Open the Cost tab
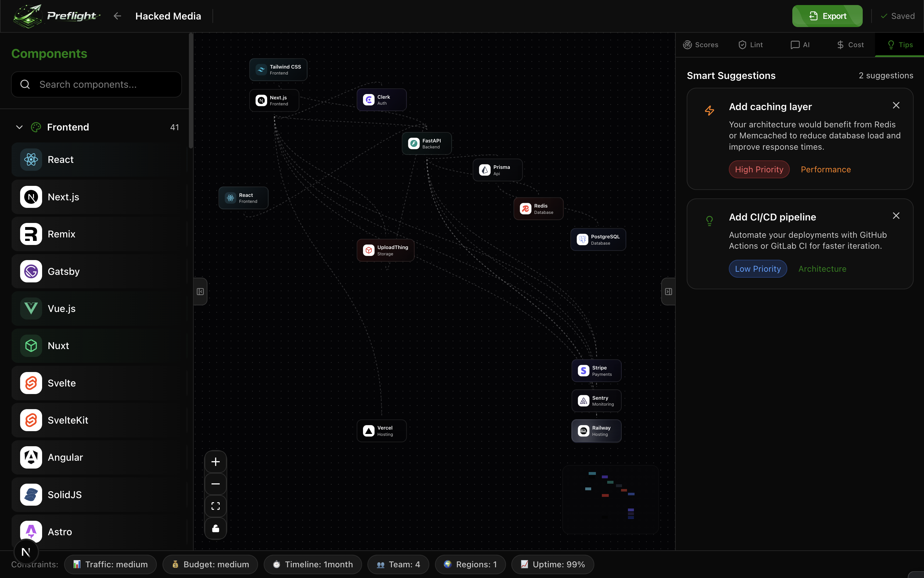Viewport: 924px width, 578px height. point(850,45)
